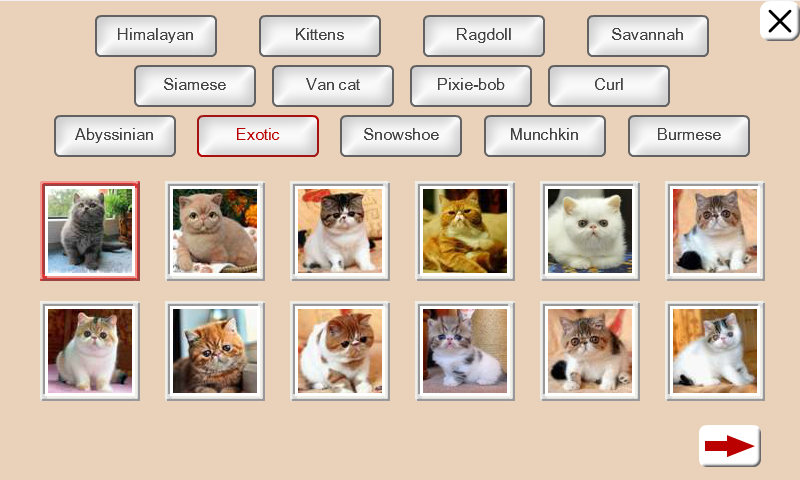
Task: Show the Curl breed pictures
Action: 609,85
